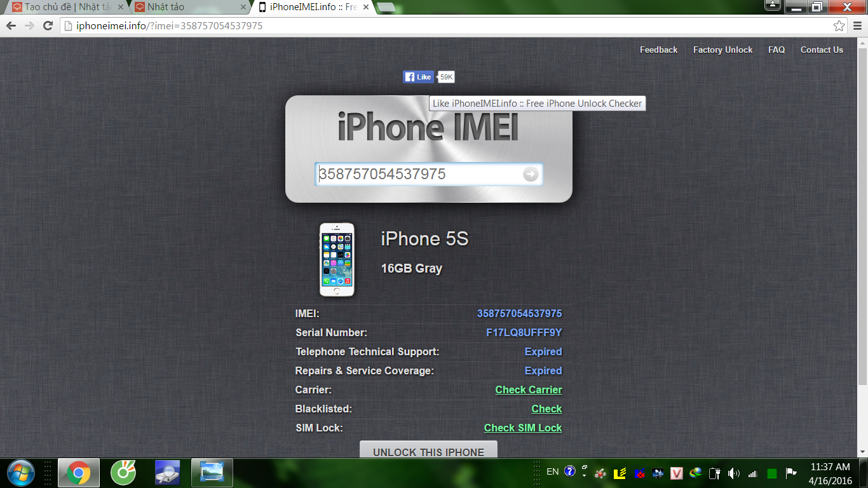This screenshot has height=488, width=868.
Task: Open Action Center flag icon
Action: pyautogui.click(x=790, y=473)
